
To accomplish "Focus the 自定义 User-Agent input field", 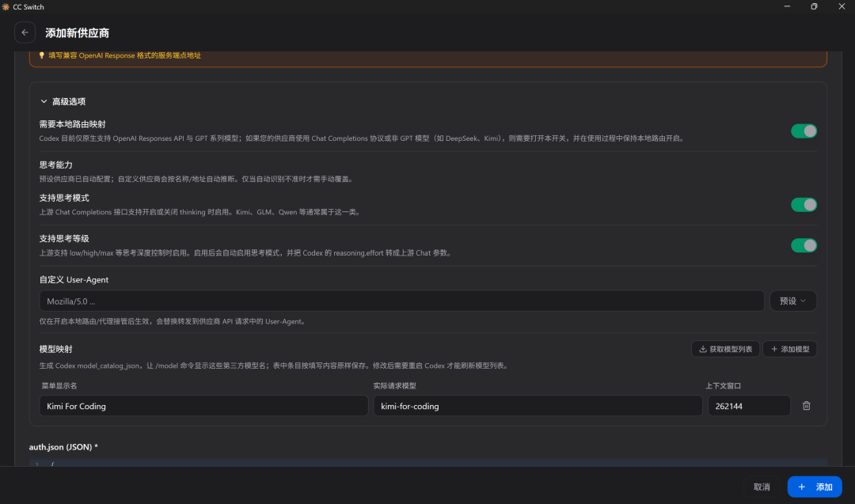I will pos(401,301).
